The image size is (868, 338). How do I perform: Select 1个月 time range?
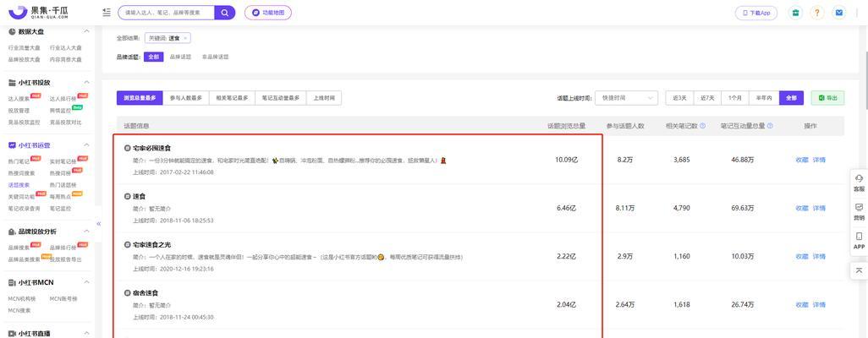(x=735, y=98)
